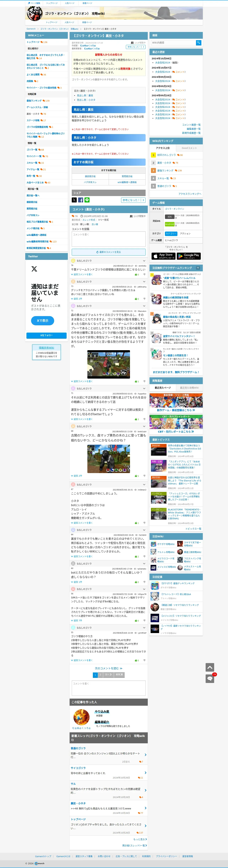228x868 pixels.
Task: Click the pencil ページ編集 icon at top
Action: (x=29, y=3)
